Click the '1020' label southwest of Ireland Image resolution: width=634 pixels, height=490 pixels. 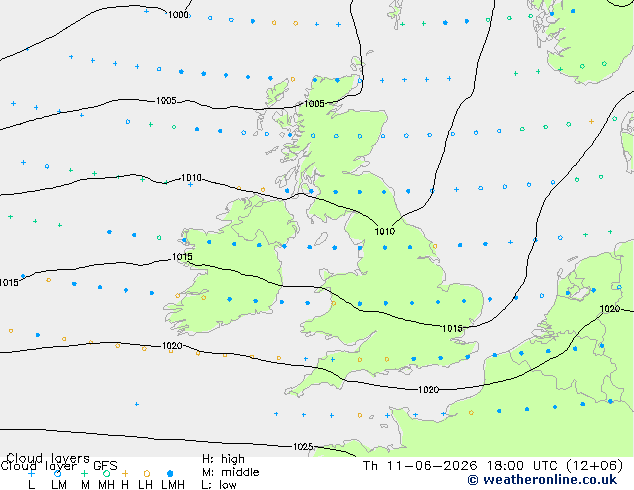[172, 346]
